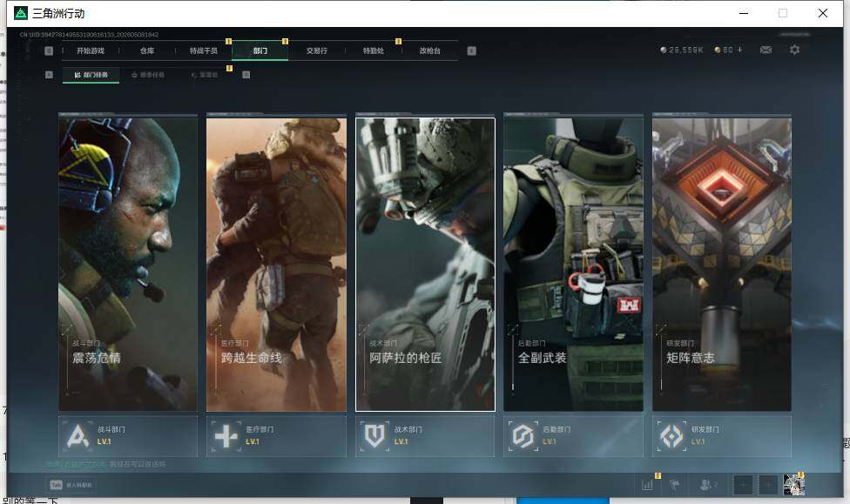Image resolution: width=850 pixels, height=504 pixels.
Task: Click the 三角洲行动 app logo in title bar
Action: tap(21, 13)
